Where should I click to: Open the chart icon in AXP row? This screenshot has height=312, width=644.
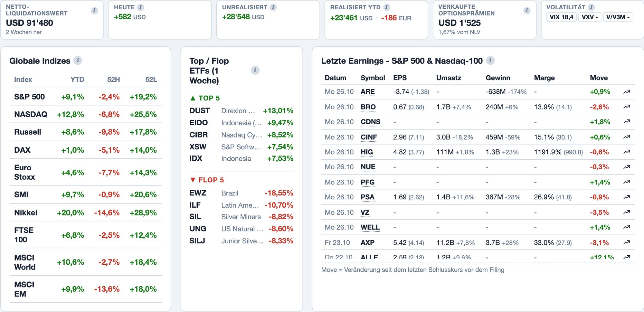click(627, 242)
